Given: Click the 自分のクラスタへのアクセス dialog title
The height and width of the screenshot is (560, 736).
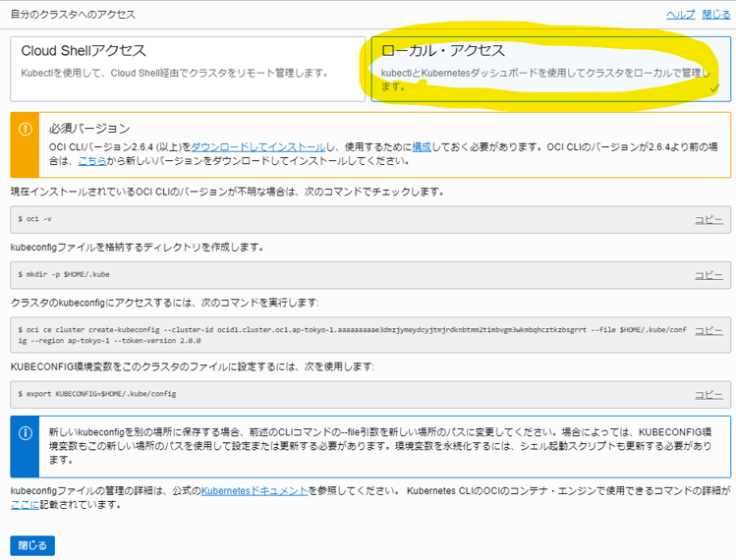Looking at the screenshot, I should (73, 15).
